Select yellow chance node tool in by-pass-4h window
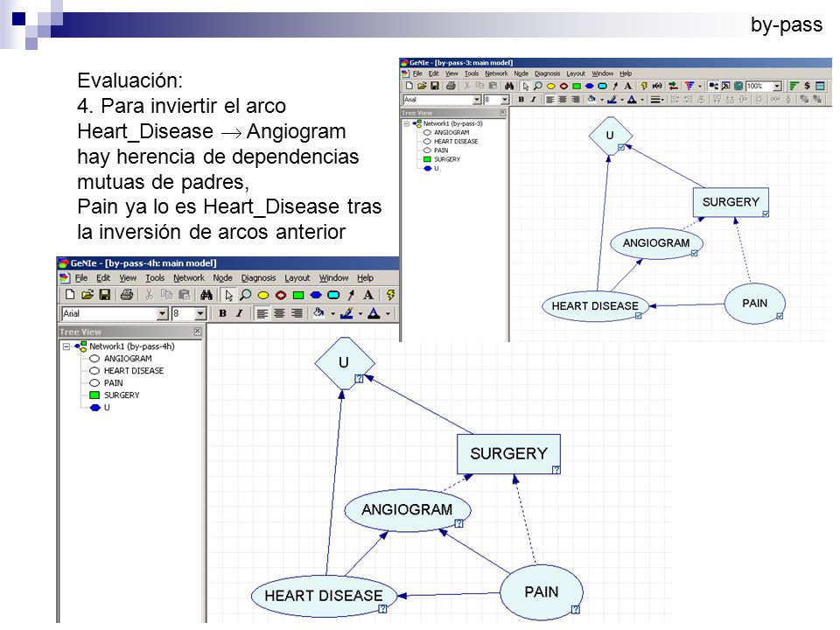Screen dimensions: 840x630 (263, 295)
